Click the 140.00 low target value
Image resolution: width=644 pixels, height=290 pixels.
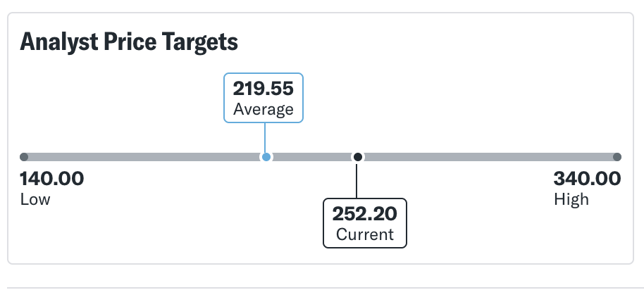pyautogui.click(x=52, y=179)
